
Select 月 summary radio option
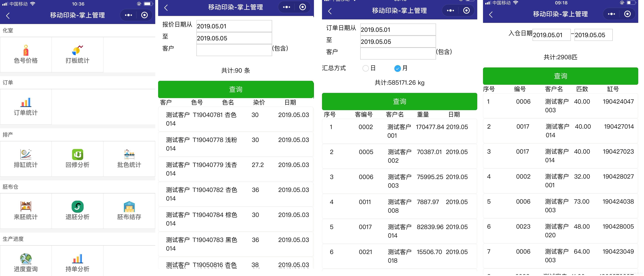[x=397, y=68]
